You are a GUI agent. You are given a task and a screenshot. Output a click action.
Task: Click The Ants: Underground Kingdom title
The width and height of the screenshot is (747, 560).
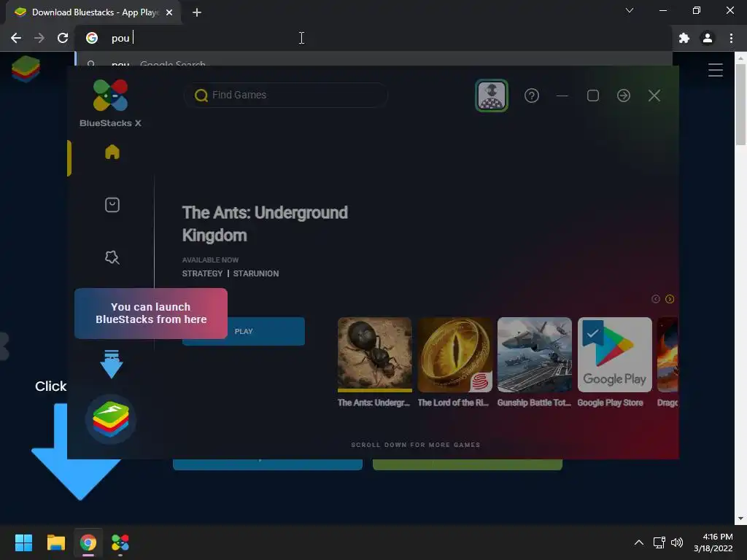pyautogui.click(x=265, y=224)
